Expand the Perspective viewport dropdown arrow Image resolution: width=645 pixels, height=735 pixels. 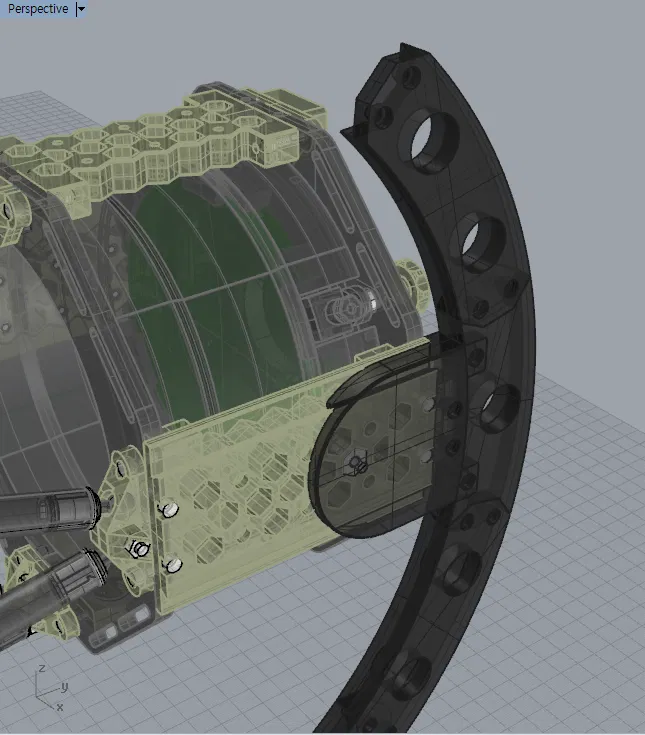(81, 9)
